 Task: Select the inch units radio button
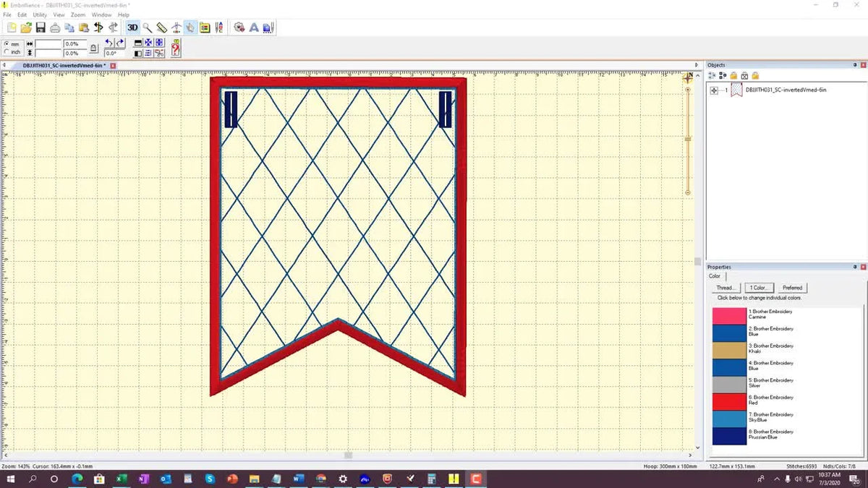coord(7,52)
